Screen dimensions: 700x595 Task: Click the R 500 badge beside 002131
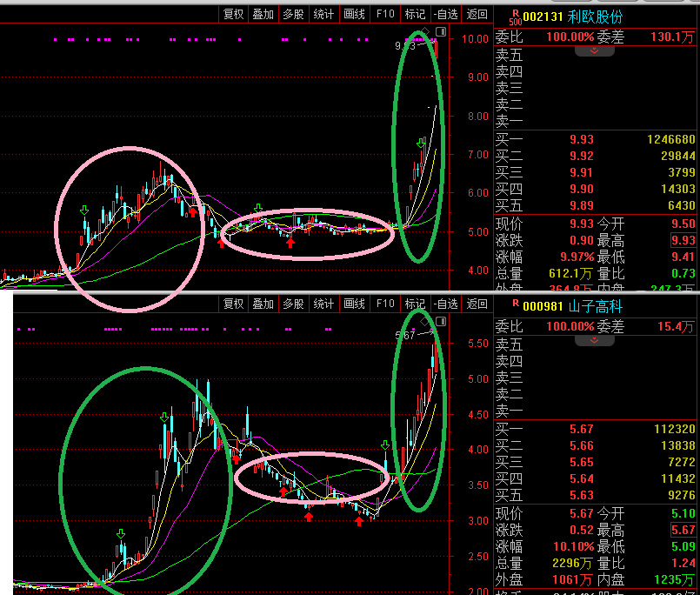pyautogui.click(x=516, y=17)
